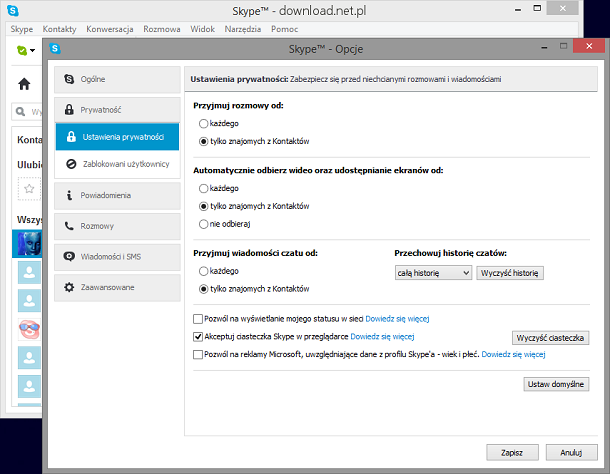Open Dowiedz się więcej link about network status
610x474 pixels.
pos(397,319)
